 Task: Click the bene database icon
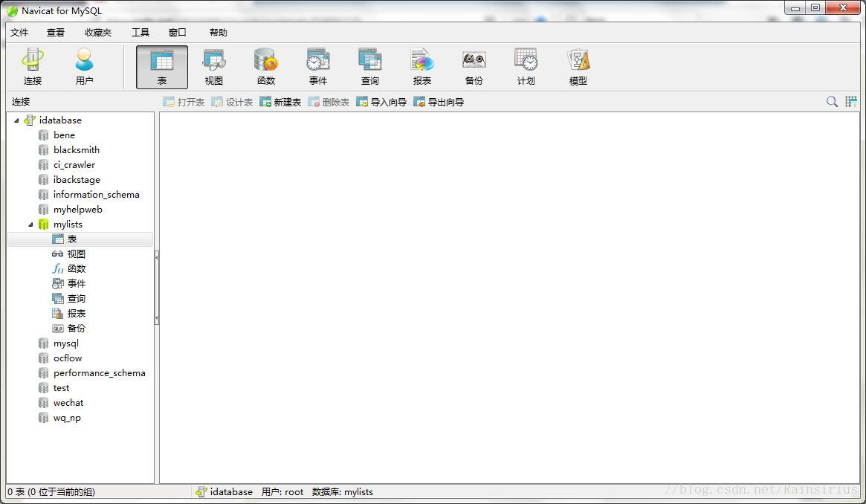click(x=44, y=135)
